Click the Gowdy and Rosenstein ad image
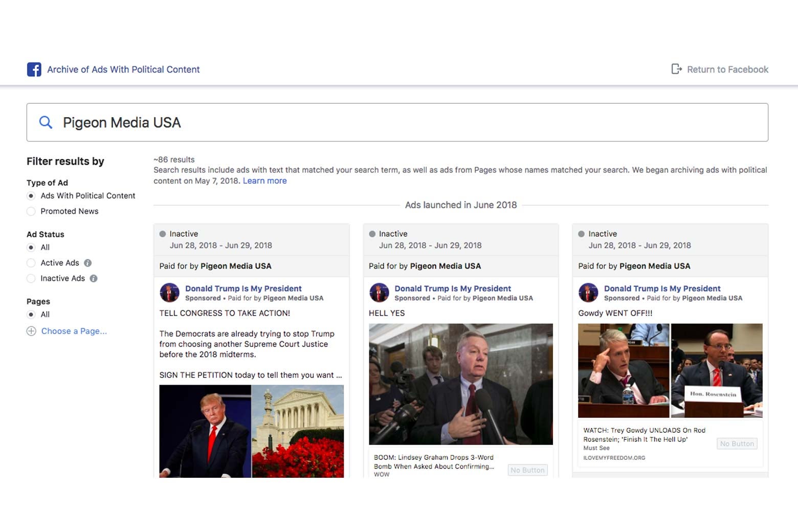 (x=670, y=370)
